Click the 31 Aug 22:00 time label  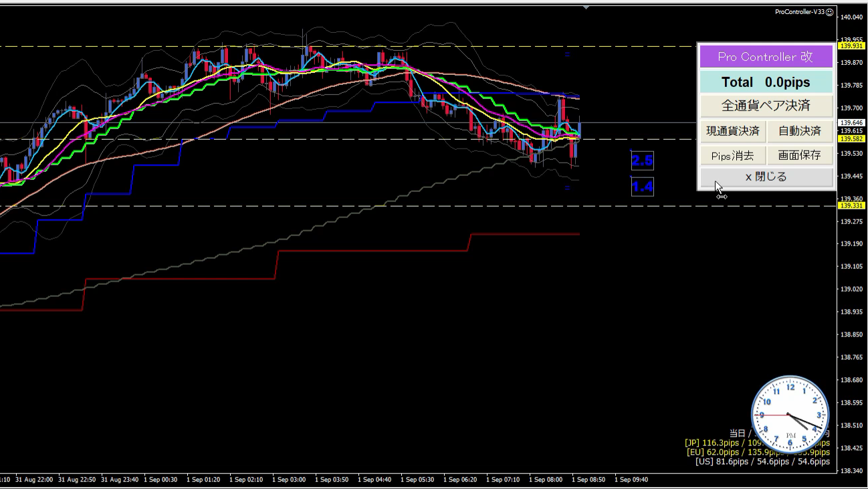(x=33, y=480)
